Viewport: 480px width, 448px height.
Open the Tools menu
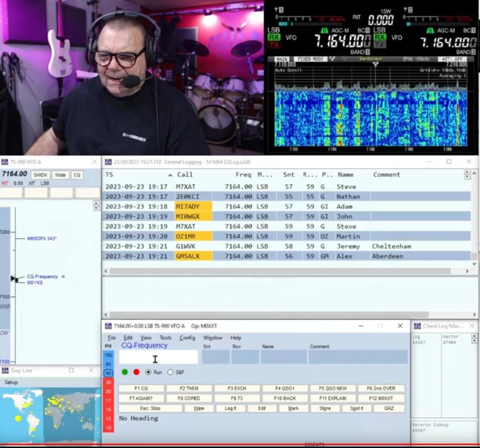pos(165,338)
